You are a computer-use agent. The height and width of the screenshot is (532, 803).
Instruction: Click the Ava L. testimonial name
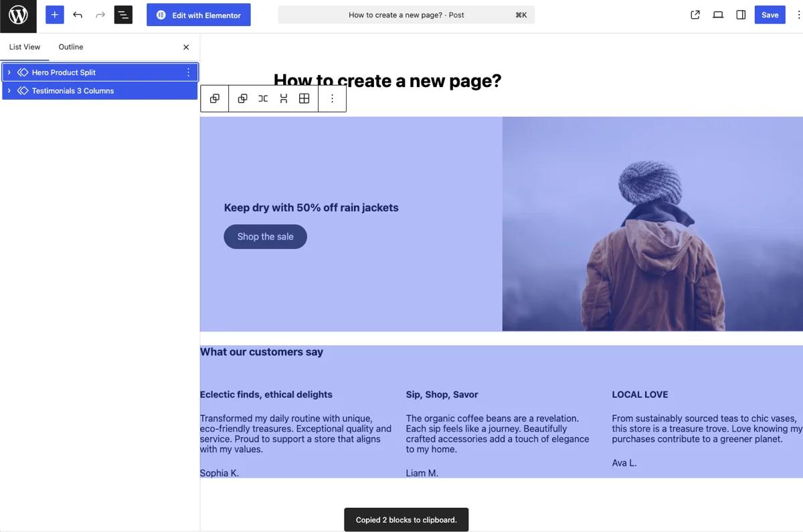pos(624,462)
